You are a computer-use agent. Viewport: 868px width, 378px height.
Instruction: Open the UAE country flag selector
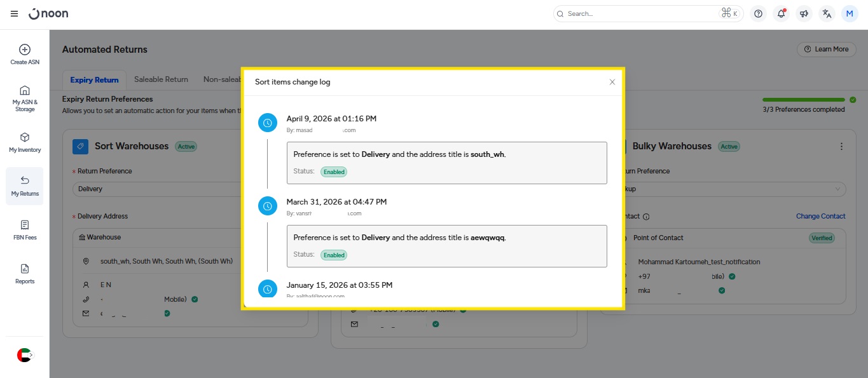point(24,355)
